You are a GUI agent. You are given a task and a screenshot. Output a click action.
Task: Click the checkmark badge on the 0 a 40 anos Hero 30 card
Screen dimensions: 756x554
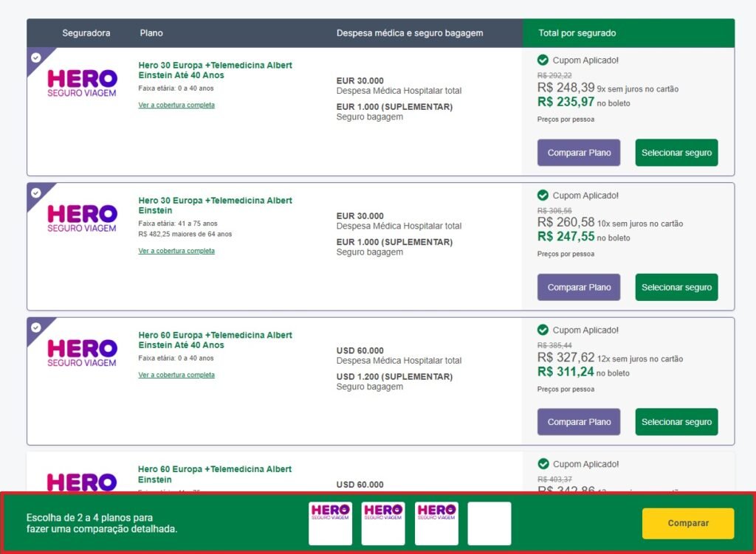(x=35, y=58)
